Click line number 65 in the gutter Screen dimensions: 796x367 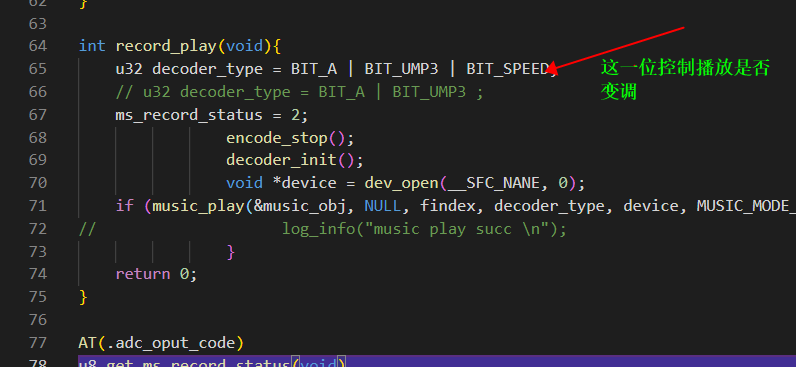coord(38,69)
